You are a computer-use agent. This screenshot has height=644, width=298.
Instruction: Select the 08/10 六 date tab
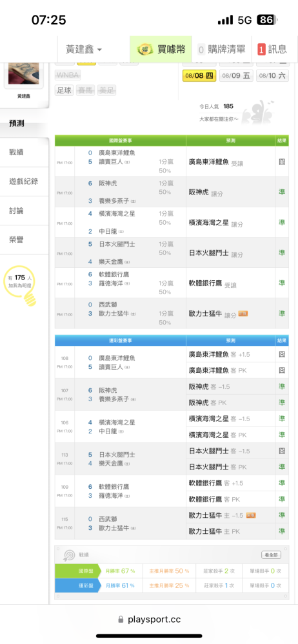pos(272,76)
